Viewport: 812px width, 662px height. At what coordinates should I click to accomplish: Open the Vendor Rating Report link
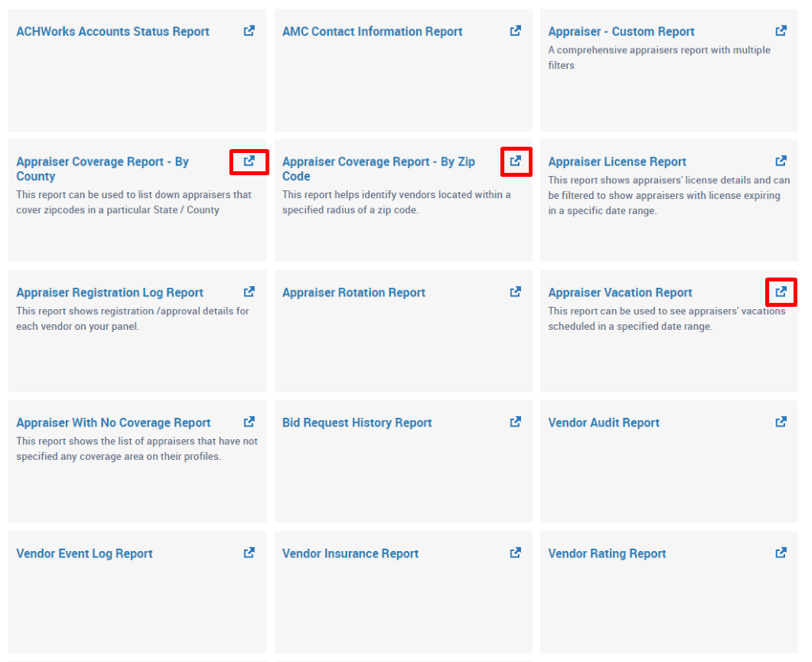pos(607,553)
